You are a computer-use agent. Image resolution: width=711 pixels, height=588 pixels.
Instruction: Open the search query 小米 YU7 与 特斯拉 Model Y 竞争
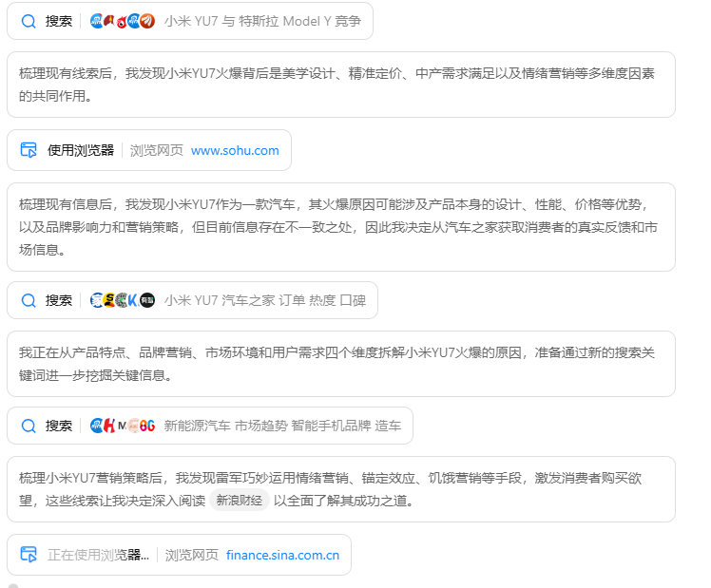pyautogui.click(x=262, y=21)
